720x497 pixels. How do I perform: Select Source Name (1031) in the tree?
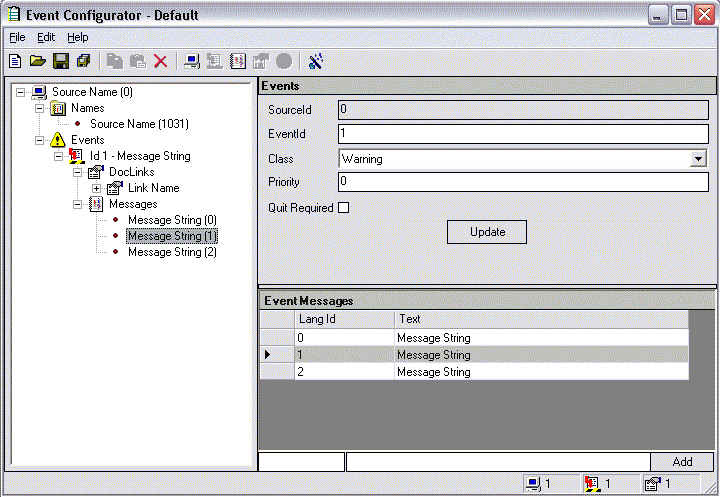(139, 124)
